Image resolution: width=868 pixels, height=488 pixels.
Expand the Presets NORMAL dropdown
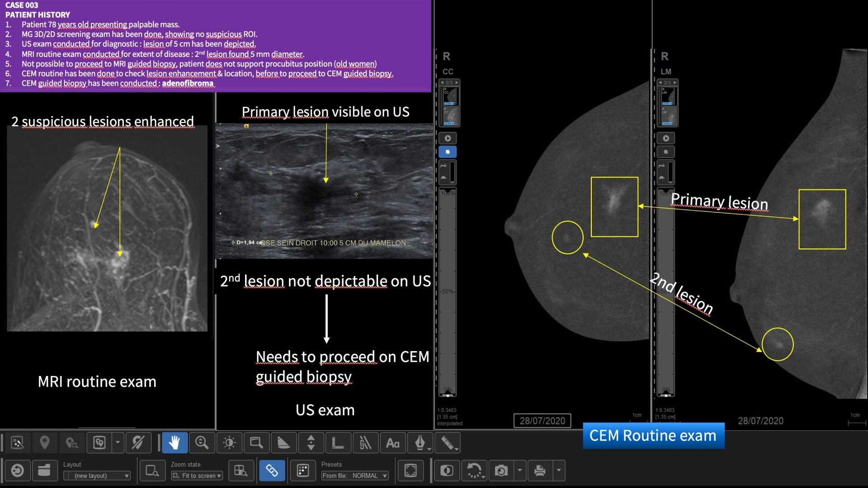click(x=355, y=476)
